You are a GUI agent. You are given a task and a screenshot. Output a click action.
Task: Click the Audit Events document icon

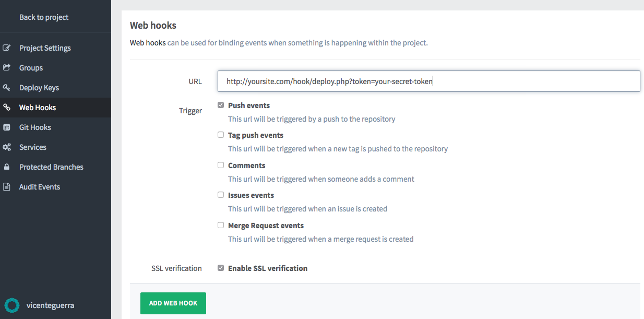(7, 187)
